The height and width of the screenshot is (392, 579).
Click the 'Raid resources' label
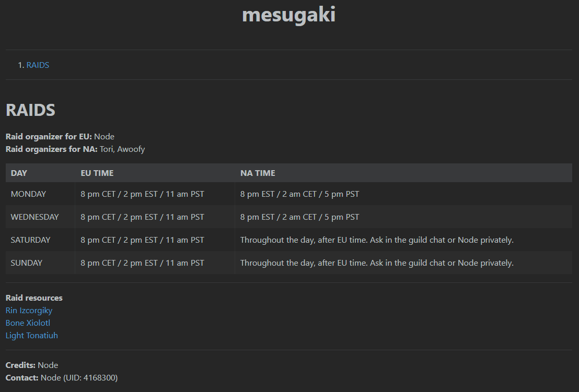pyautogui.click(x=34, y=298)
